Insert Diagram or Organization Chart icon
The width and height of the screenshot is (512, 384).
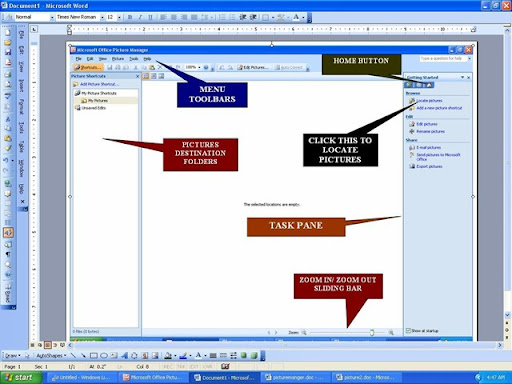134,356
